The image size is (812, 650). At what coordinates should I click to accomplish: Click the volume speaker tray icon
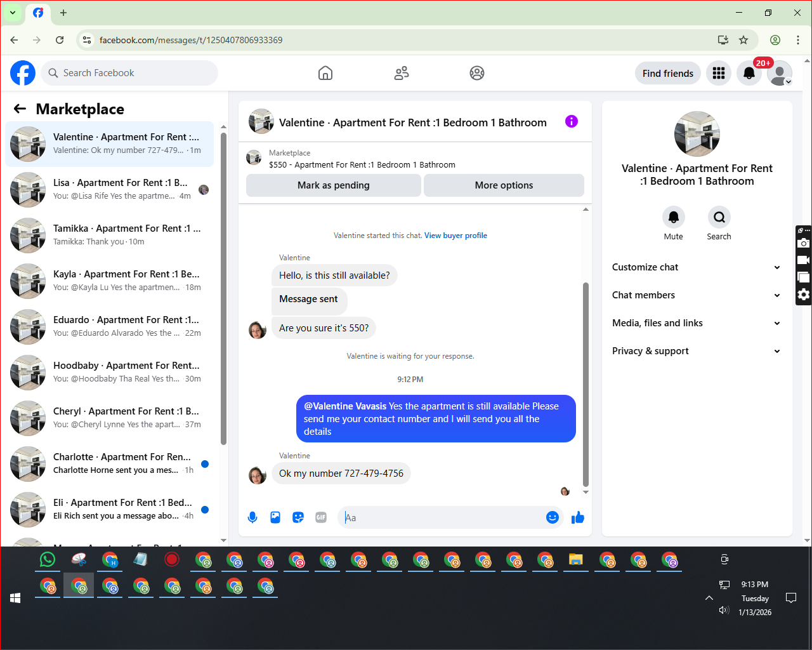(724, 611)
